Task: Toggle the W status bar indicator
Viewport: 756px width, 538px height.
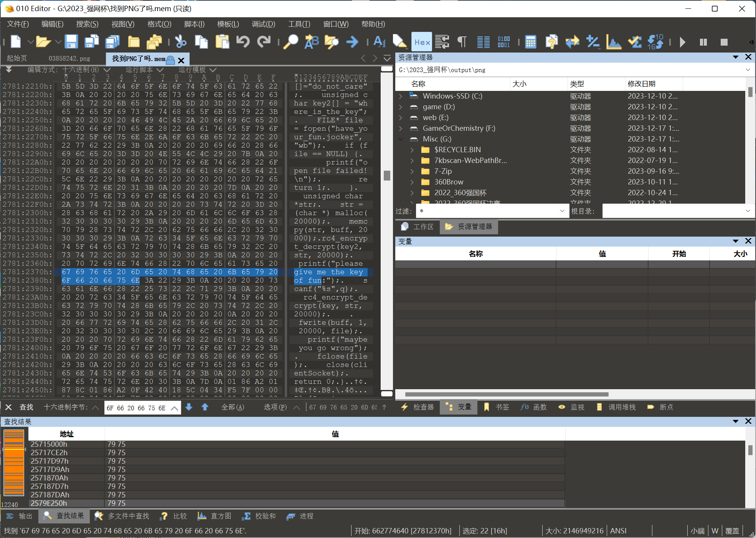Action: pyautogui.click(x=715, y=531)
